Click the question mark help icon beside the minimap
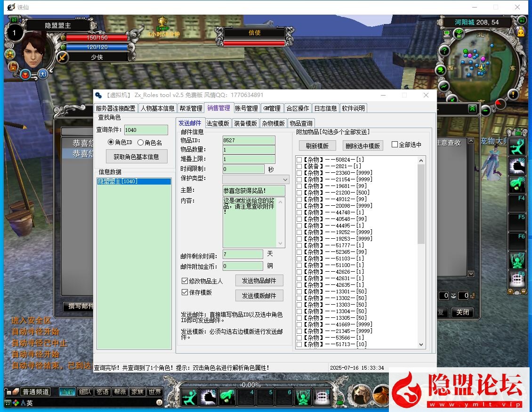The image size is (532, 412). point(444,50)
